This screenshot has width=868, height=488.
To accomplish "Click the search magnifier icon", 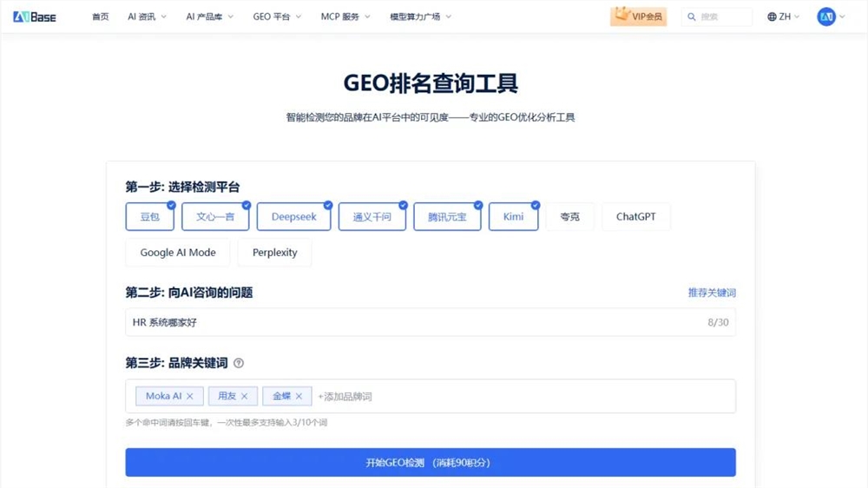I will click(x=692, y=16).
